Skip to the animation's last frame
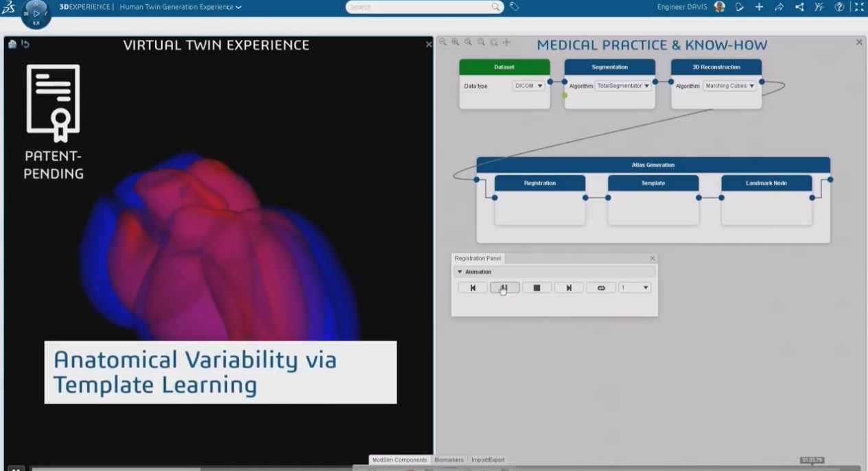The height and width of the screenshot is (471, 868). tap(569, 288)
